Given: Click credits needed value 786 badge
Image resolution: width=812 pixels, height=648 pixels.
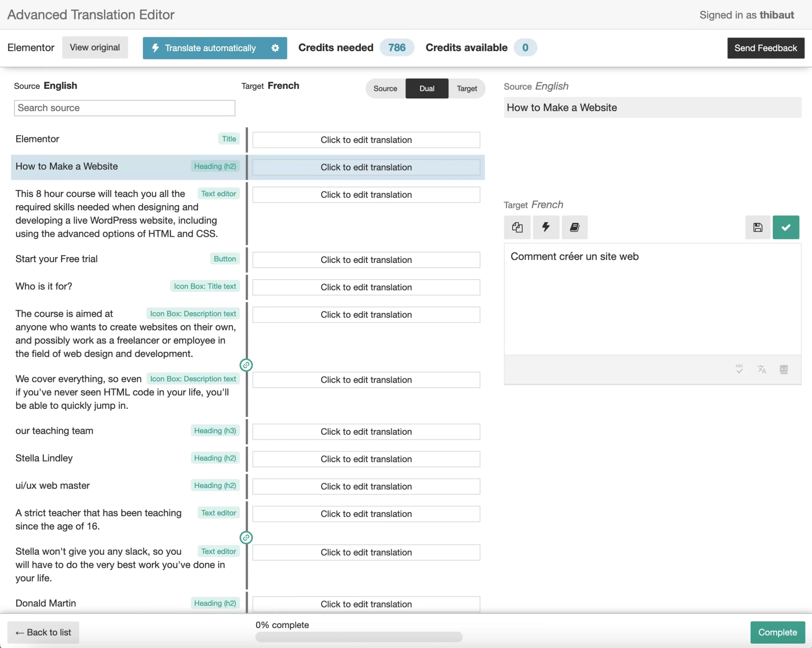Looking at the screenshot, I should click(395, 47).
